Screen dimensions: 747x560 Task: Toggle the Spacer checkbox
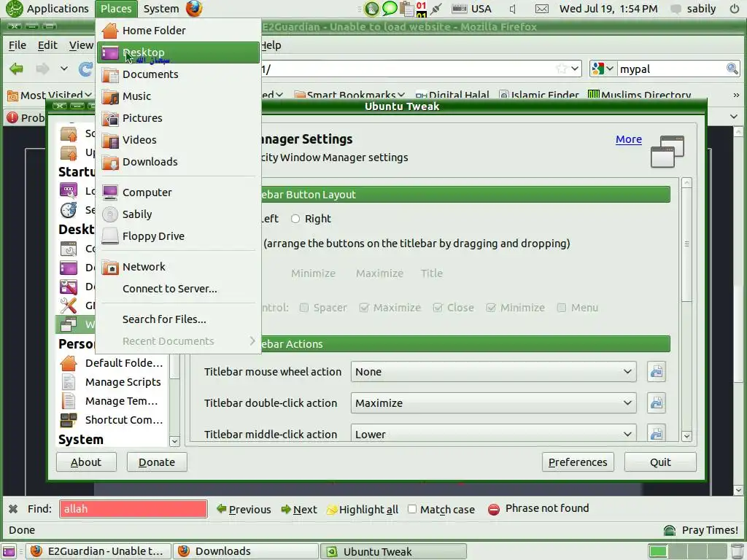(x=304, y=308)
